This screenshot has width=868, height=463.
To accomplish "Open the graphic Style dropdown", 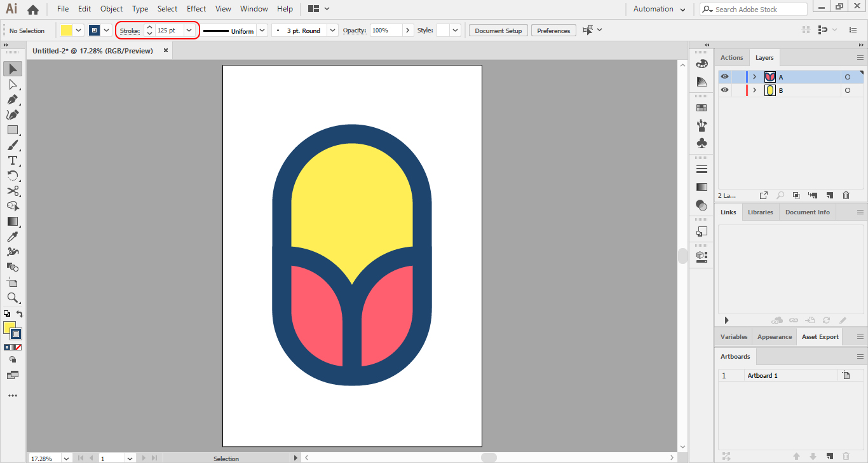I will click(455, 31).
